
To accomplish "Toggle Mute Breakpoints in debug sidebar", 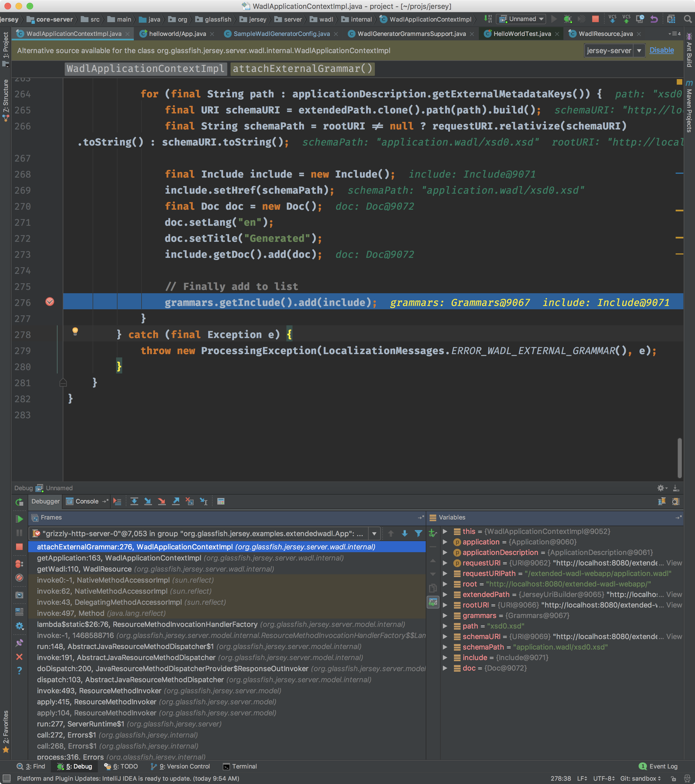I will 19,578.
